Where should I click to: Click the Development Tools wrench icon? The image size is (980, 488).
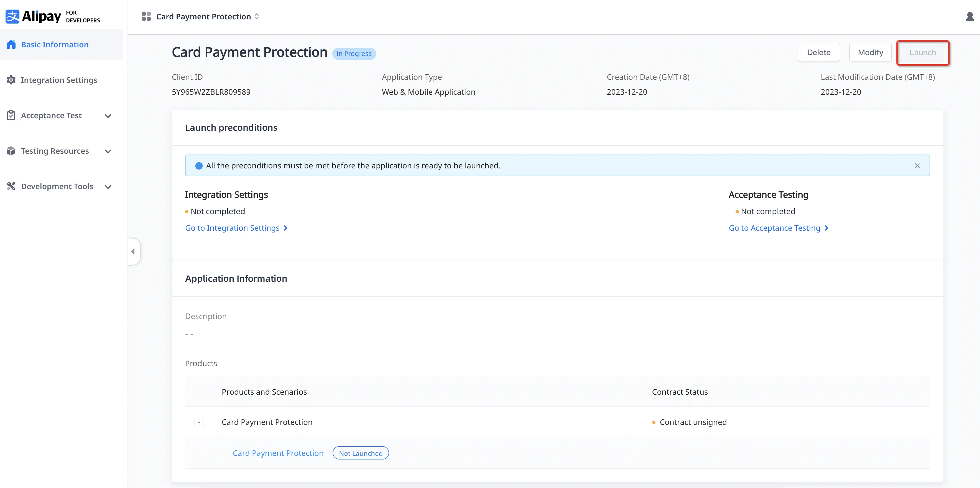point(11,186)
